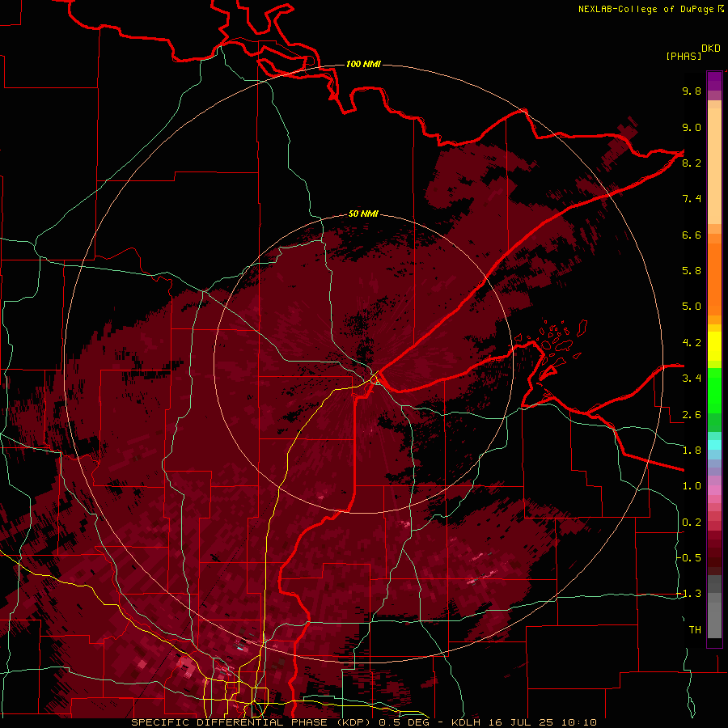Click the [PHAS] label above the color scale
This screenshot has width=728, height=728.
[x=684, y=56]
